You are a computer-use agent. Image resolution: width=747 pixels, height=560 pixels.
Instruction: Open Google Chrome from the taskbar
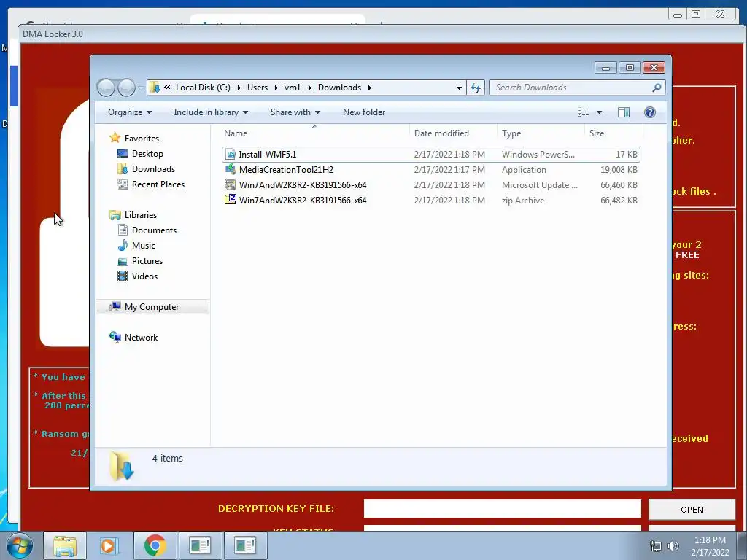tap(155, 545)
